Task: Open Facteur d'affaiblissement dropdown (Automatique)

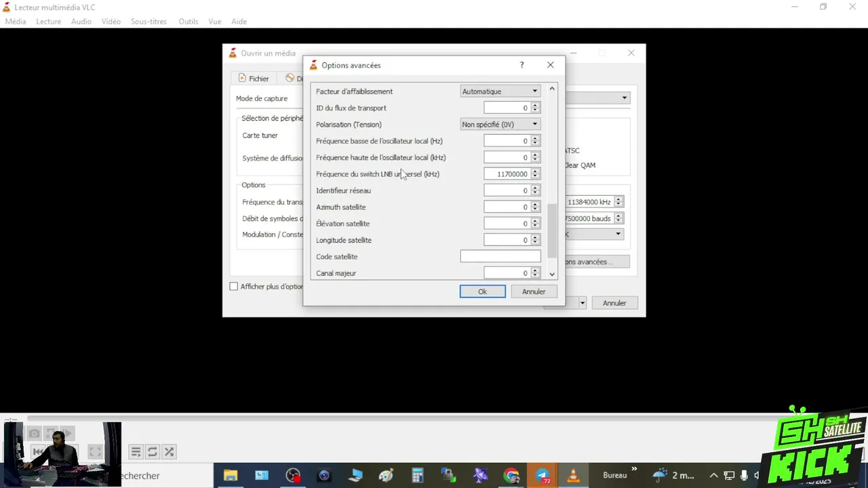Action: [x=500, y=91]
